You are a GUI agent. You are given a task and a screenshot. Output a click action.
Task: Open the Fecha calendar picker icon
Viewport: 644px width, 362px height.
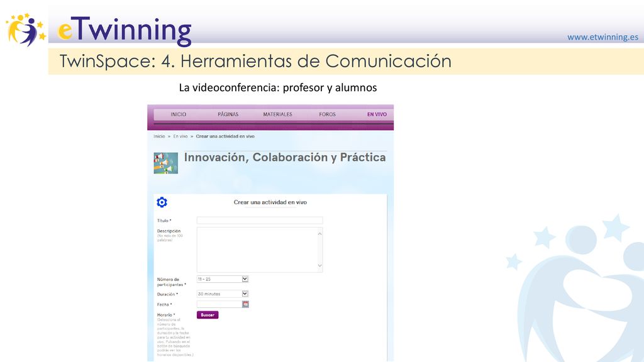coord(246,304)
